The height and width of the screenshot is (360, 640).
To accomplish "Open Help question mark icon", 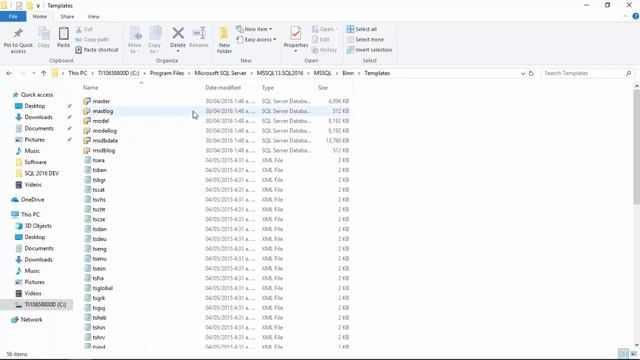I will pyautogui.click(x=636, y=16).
